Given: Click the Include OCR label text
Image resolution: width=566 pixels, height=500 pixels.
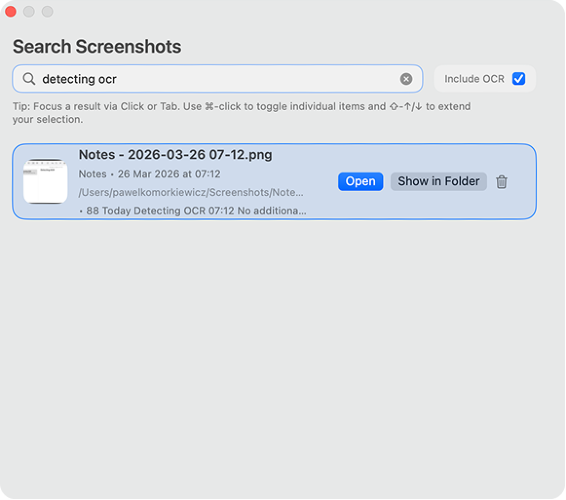Looking at the screenshot, I should tap(474, 79).
